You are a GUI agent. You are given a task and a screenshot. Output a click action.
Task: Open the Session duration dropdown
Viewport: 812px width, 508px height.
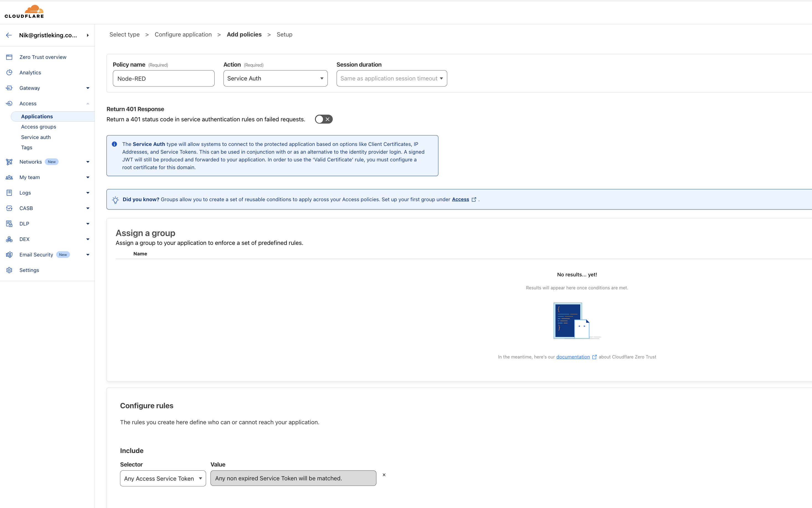391,78
